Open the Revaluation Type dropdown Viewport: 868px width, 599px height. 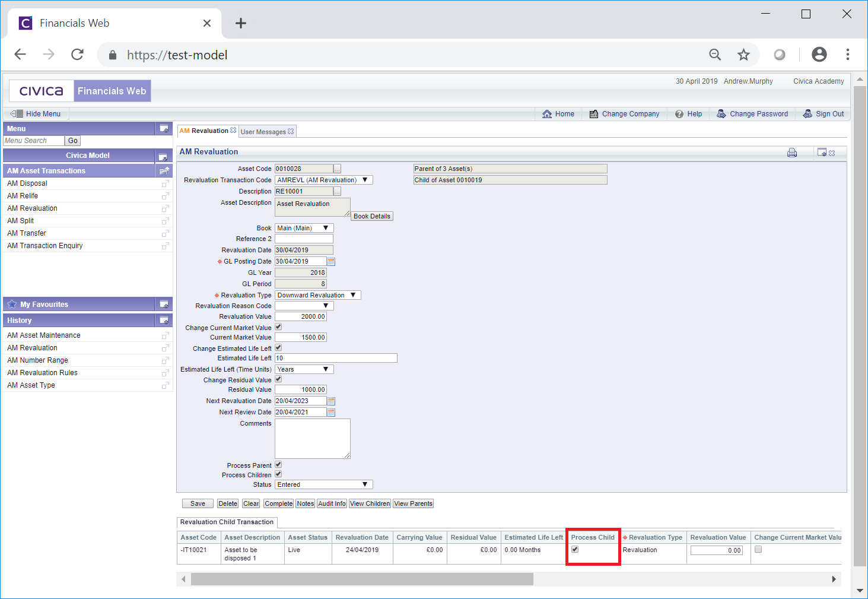pyautogui.click(x=318, y=295)
